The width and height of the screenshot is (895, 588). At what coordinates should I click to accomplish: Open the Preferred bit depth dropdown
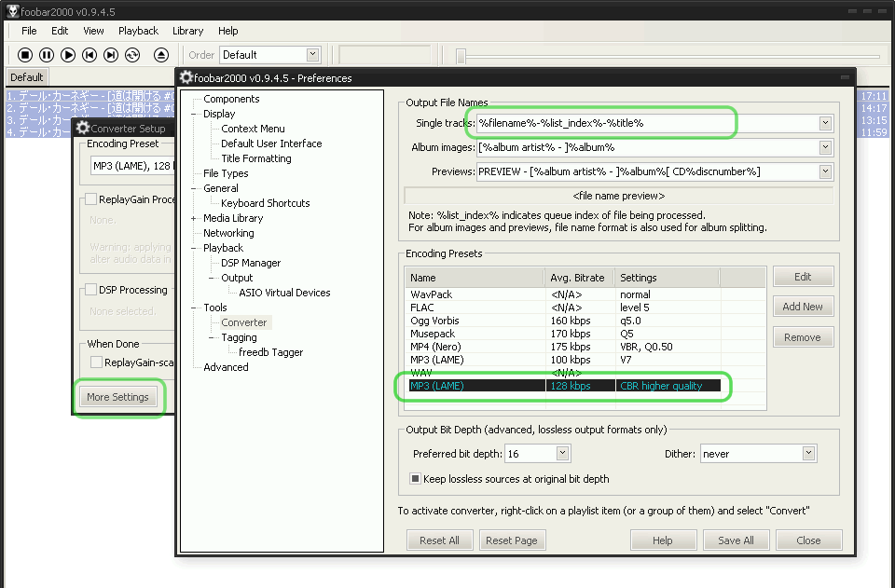click(x=562, y=454)
